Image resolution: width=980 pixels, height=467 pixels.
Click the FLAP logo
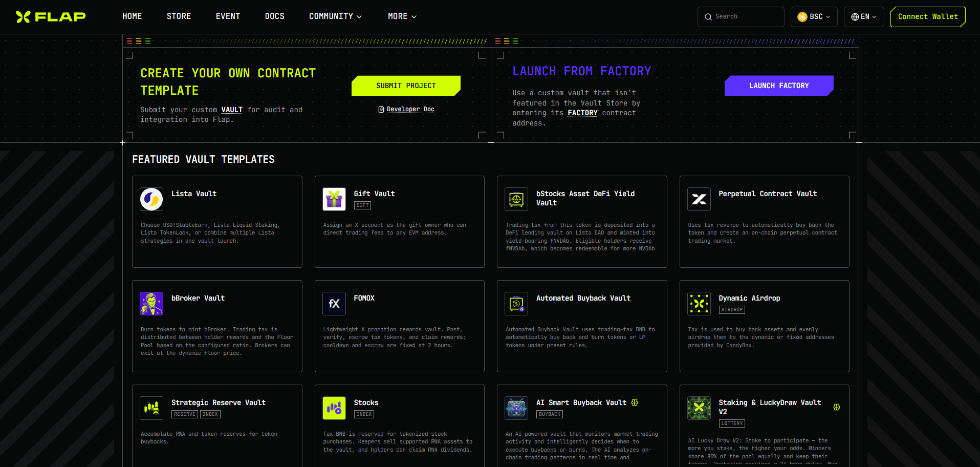(51, 17)
